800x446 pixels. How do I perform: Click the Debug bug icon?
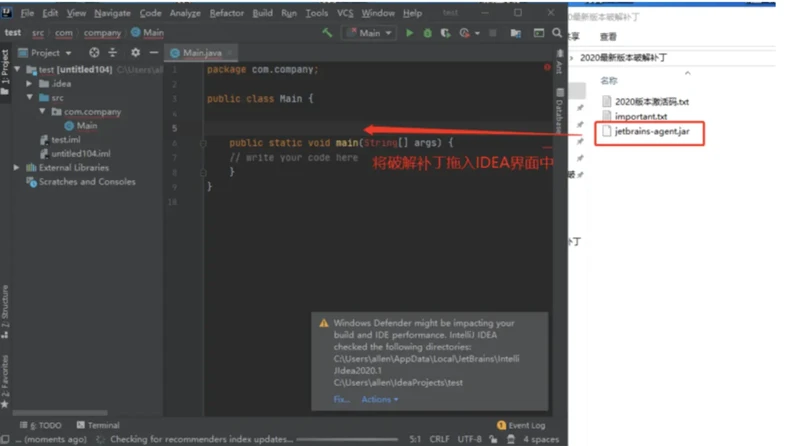click(x=427, y=33)
